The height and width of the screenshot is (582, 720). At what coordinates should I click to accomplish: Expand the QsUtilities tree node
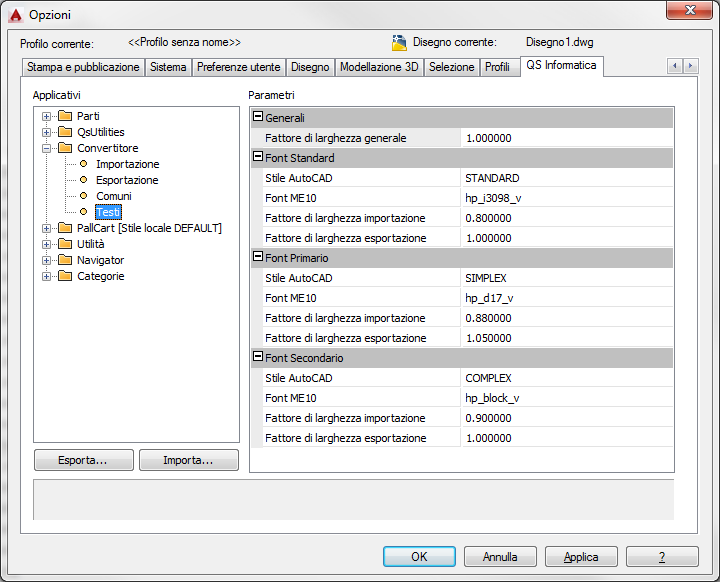click(46, 132)
